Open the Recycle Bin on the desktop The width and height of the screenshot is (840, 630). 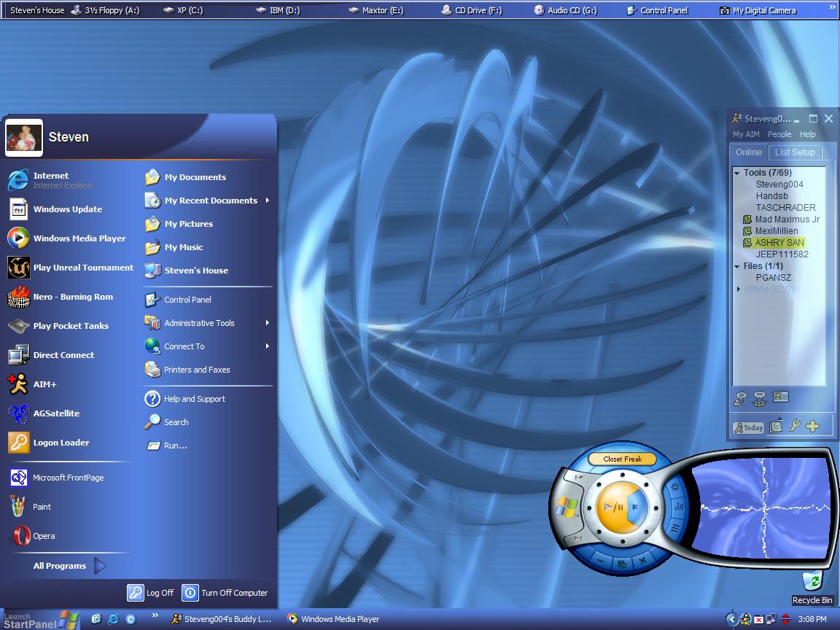click(812, 582)
